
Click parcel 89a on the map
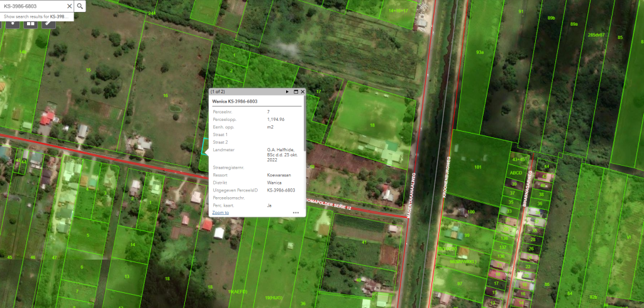(574, 24)
